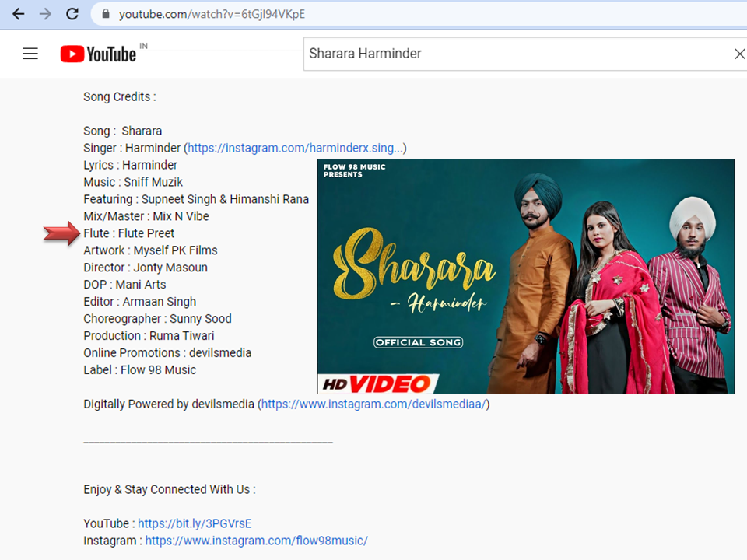Click the red arrow beside Flute credit
The image size is (747, 560).
[61, 233]
